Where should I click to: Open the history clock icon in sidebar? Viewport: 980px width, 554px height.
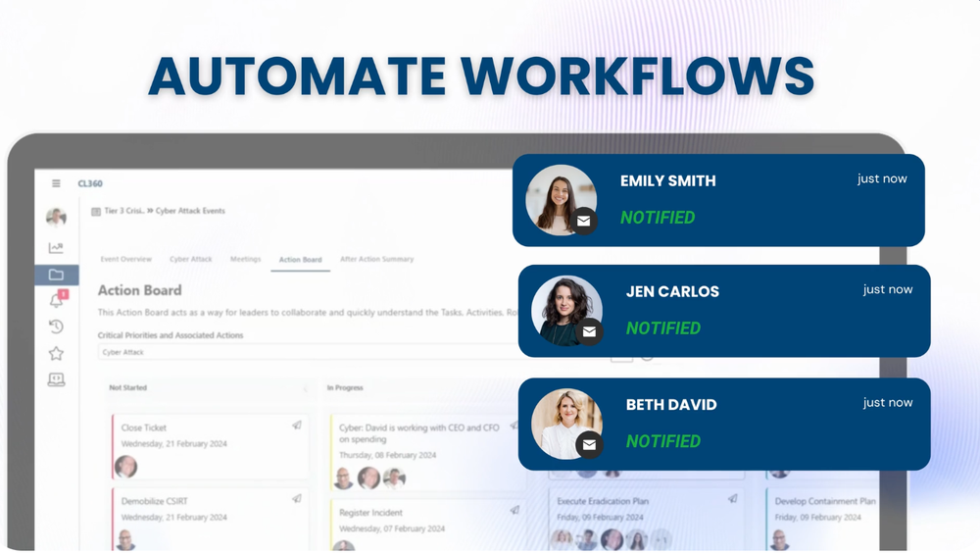(56, 327)
